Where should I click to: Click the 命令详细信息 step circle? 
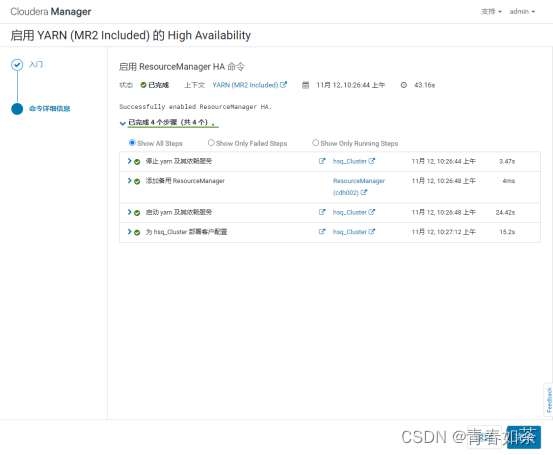coord(17,109)
